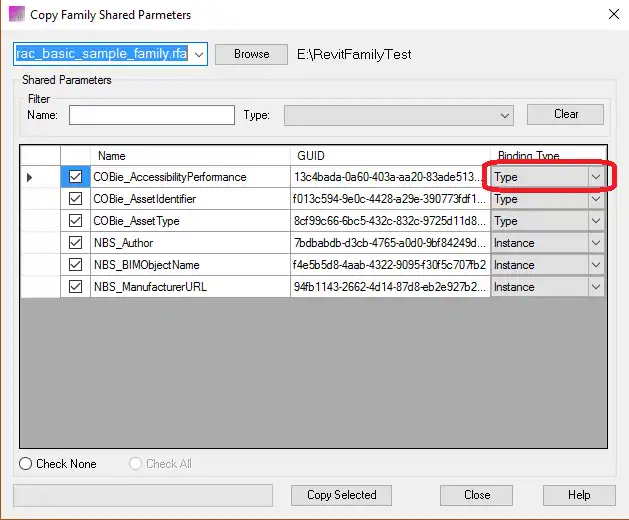Click row selector arrow beside COBie_AccessibilityPerformance
Image resolution: width=629 pixels, height=520 pixels.
tap(29, 177)
